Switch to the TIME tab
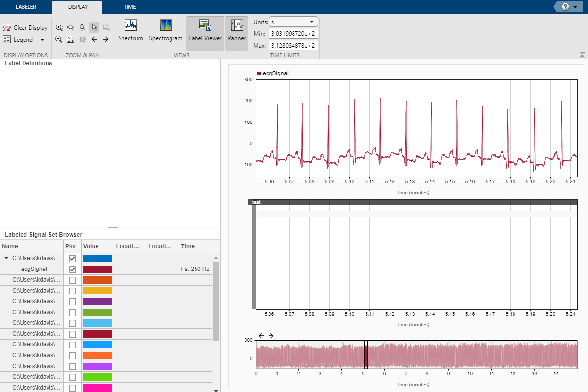The height and width of the screenshot is (392, 588). (x=130, y=7)
